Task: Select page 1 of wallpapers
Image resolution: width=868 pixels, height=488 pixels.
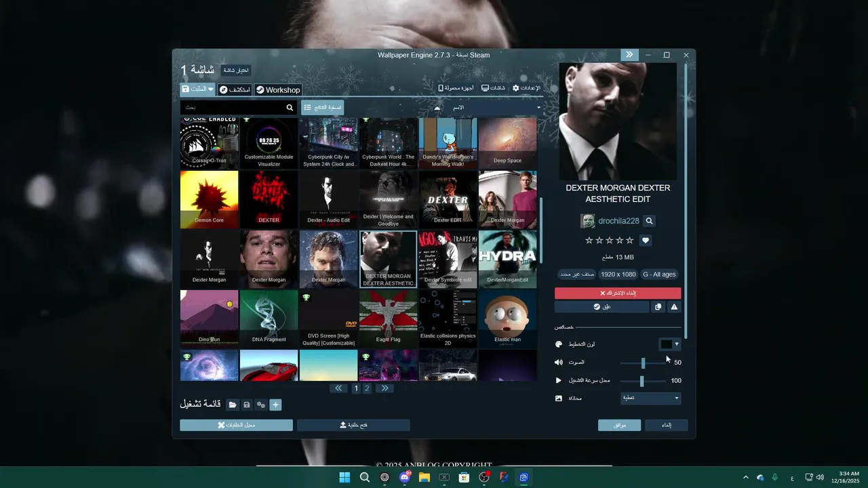Action: tap(356, 388)
